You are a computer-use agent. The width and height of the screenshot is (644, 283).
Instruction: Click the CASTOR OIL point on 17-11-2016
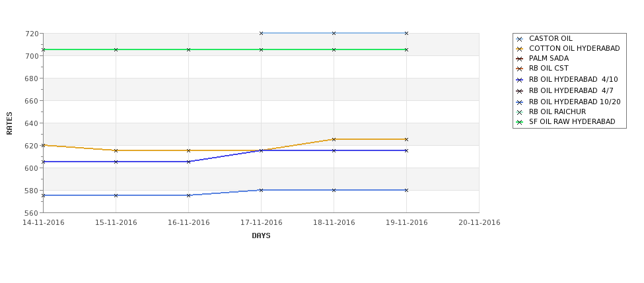[261, 33]
